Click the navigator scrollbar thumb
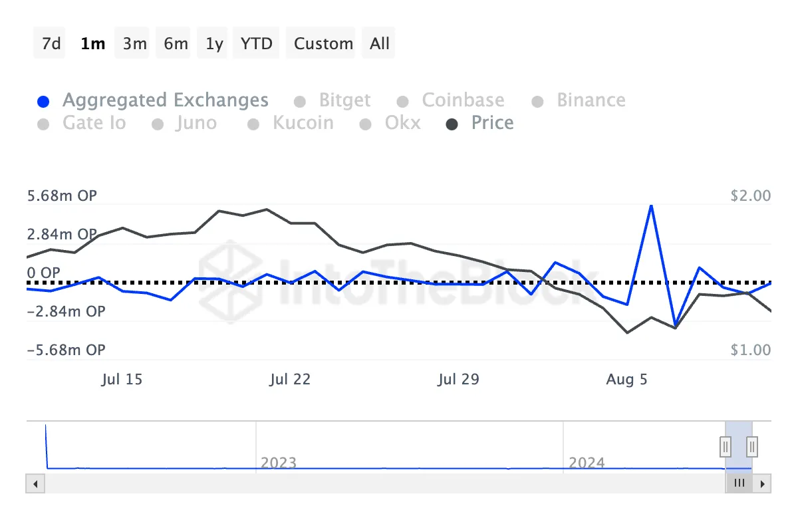 [x=738, y=483]
